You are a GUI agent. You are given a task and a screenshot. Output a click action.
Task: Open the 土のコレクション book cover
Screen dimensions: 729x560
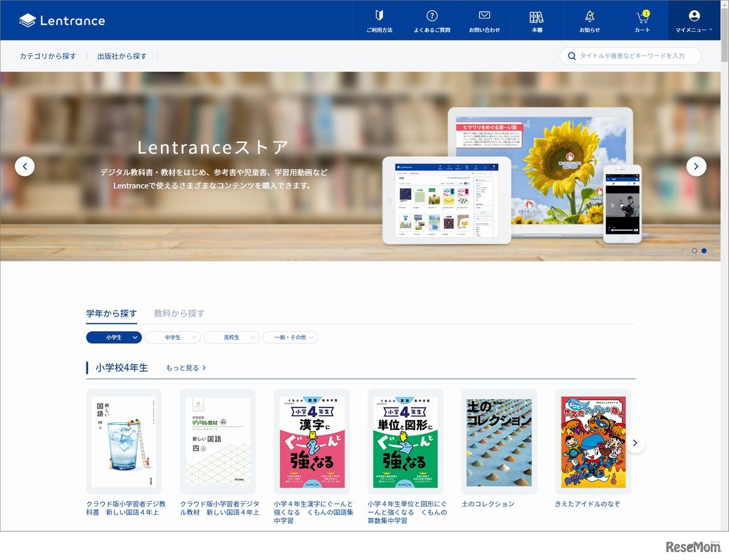click(x=499, y=442)
